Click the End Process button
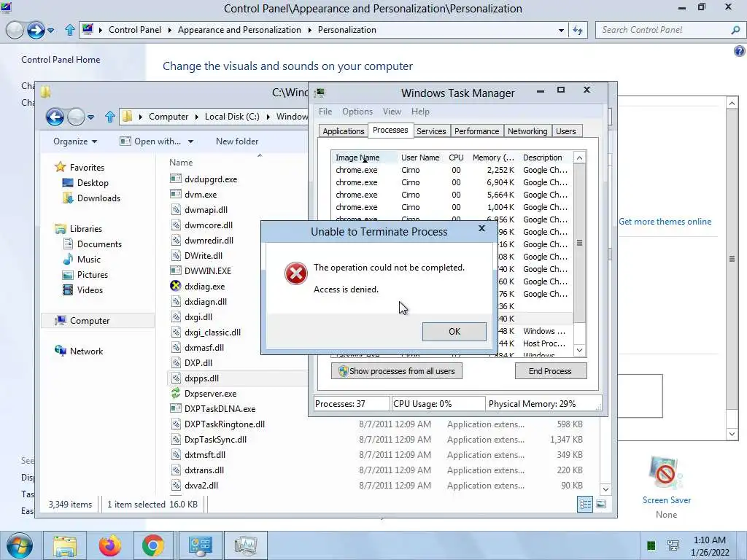 point(550,371)
